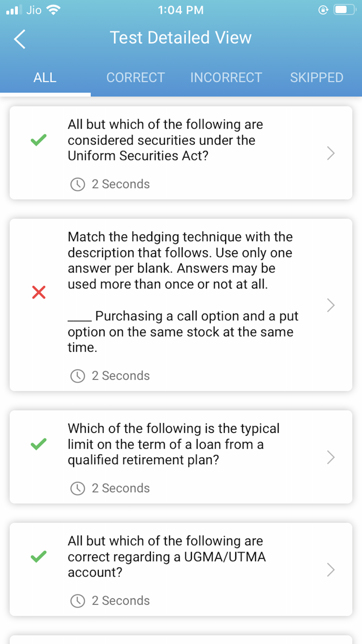Tap clock icon on hedging technique card
The image size is (362, 644).
(x=77, y=376)
